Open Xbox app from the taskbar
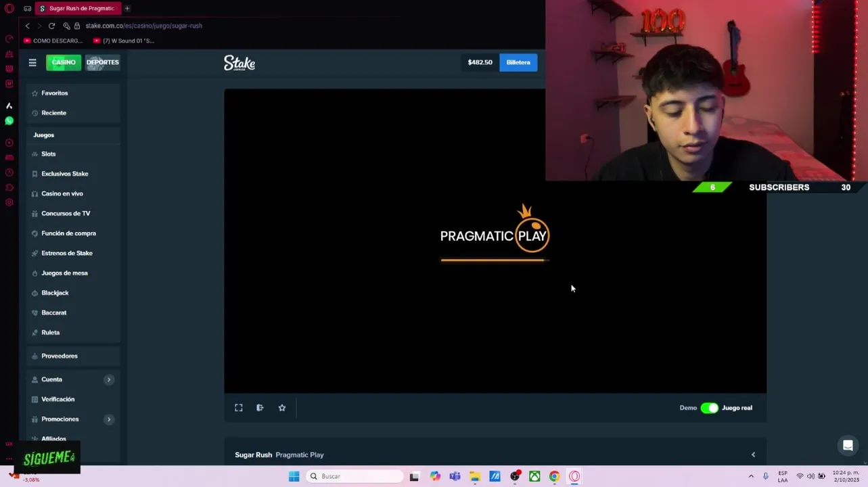 [534, 476]
